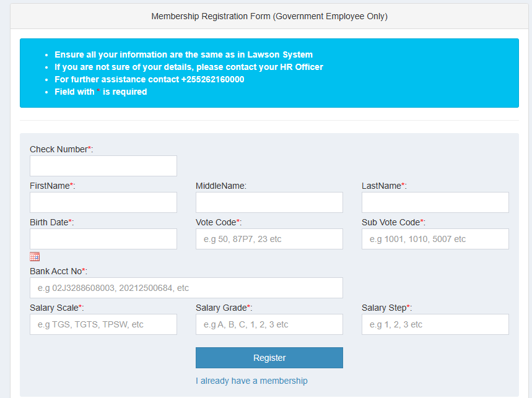This screenshot has height=398, width=532.
Task: Focus the FirstName text box
Action: 103,202
